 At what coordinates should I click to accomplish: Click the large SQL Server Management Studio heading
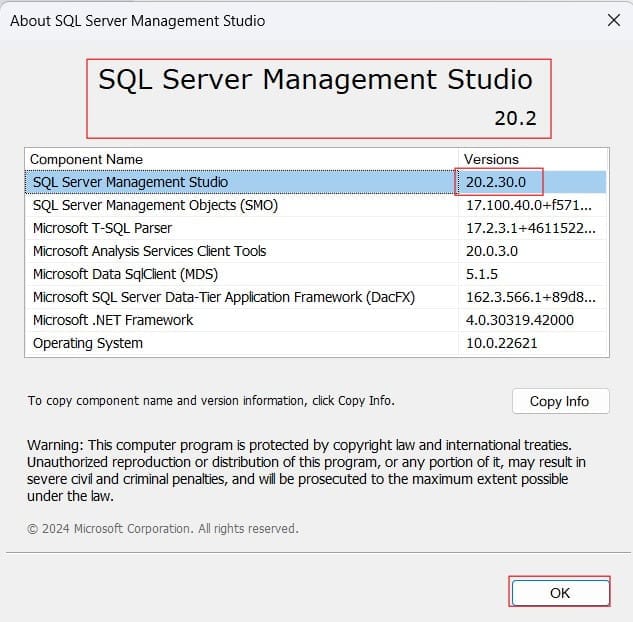[315, 80]
